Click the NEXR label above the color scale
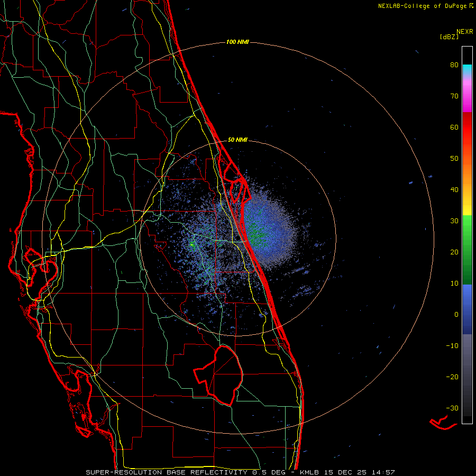Screen dimensions: 476x476 (x=464, y=32)
